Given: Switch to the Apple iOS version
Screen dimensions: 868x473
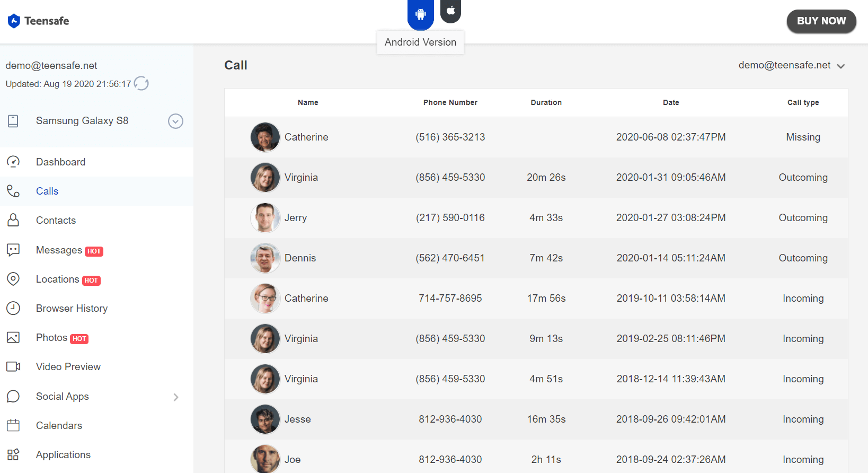Looking at the screenshot, I should 450,11.
